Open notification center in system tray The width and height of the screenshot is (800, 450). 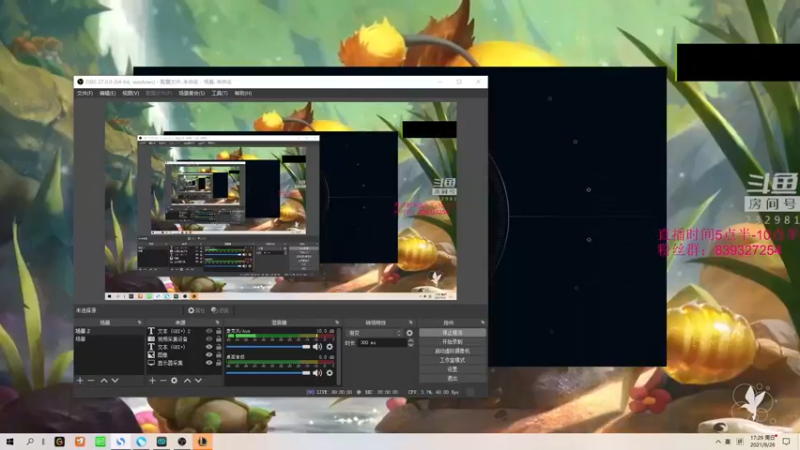click(786, 442)
